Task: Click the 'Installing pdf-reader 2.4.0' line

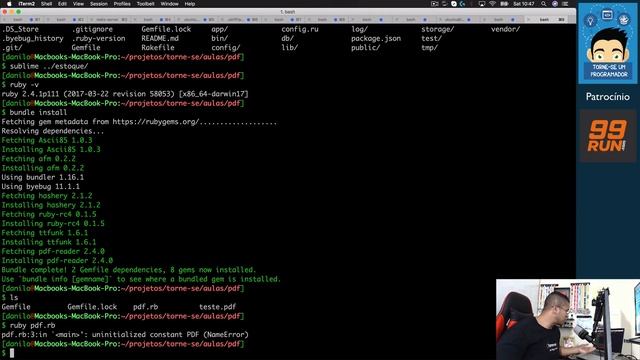Action: click(x=57, y=260)
